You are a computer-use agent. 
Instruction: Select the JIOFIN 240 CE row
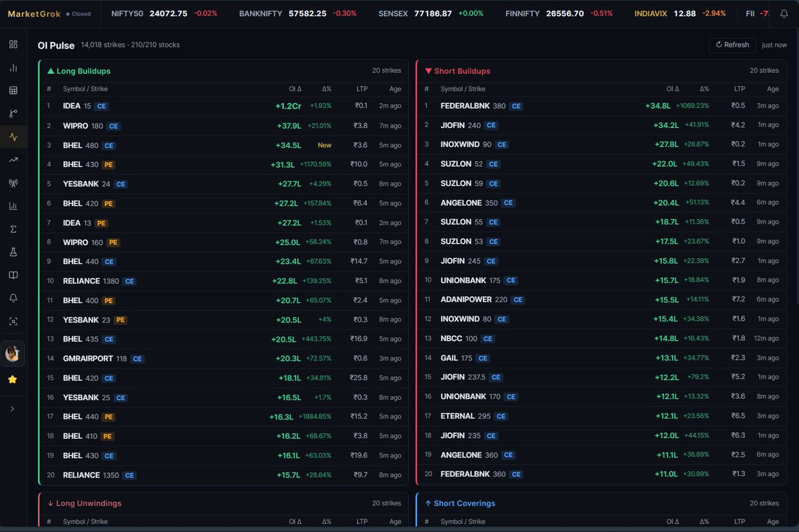pos(601,125)
